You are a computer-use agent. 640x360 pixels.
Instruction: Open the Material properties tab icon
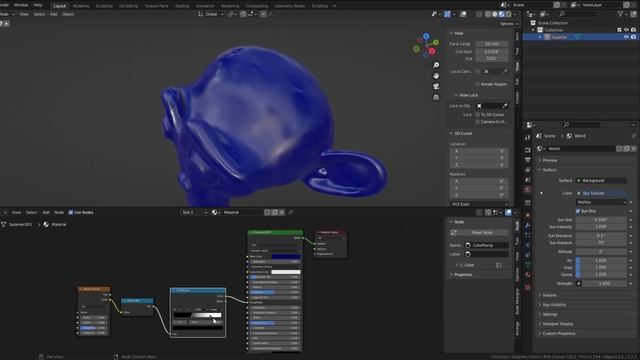[528, 275]
